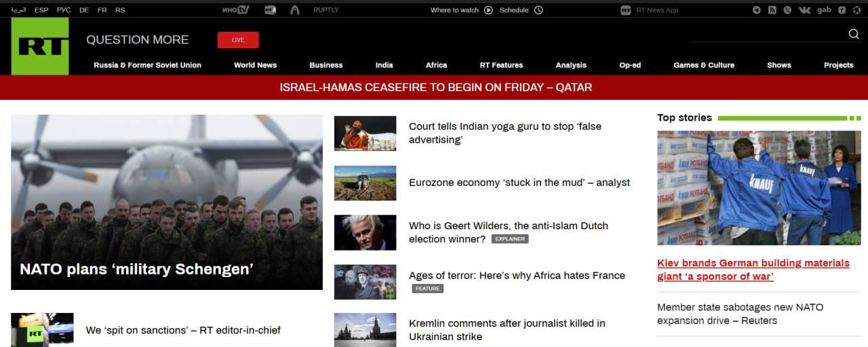Open Games & Culture section
This screenshot has height=347, width=868.
pyautogui.click(x=704, y=65)
